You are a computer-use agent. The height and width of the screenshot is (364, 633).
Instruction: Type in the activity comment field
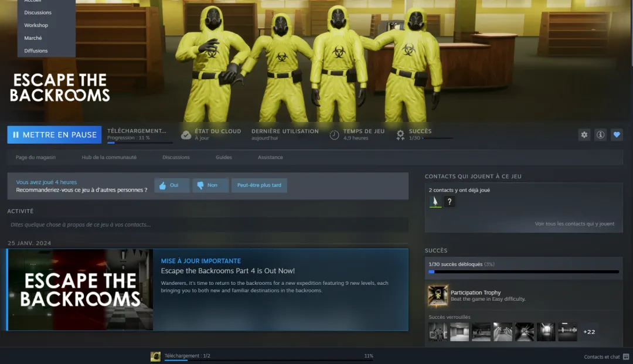207,224
